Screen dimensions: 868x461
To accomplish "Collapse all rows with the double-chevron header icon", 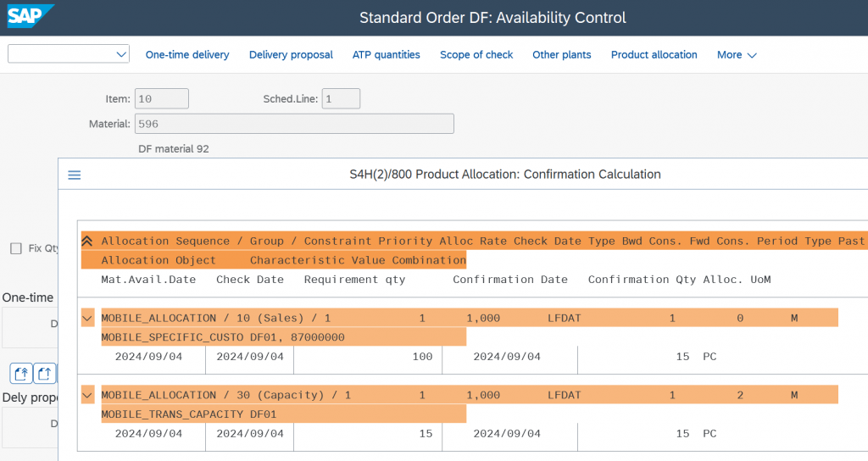I will (x=87, y=241).
